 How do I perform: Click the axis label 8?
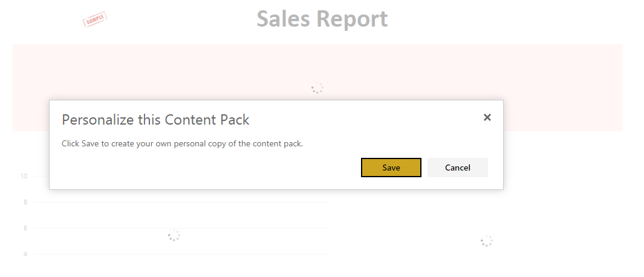25,202
